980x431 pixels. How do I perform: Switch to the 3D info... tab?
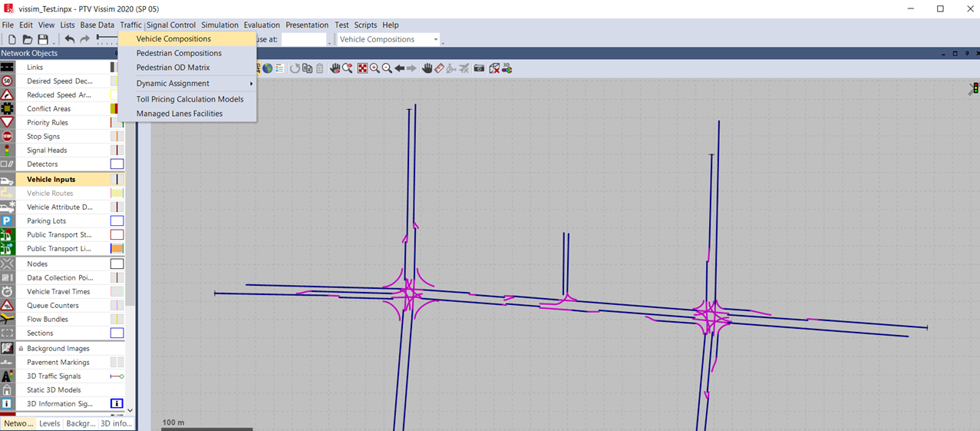pyautogui.click(x=116, y=423)
